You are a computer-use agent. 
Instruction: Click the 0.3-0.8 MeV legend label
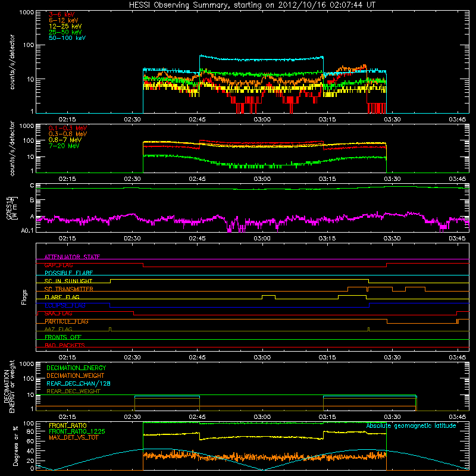[68, 134]
